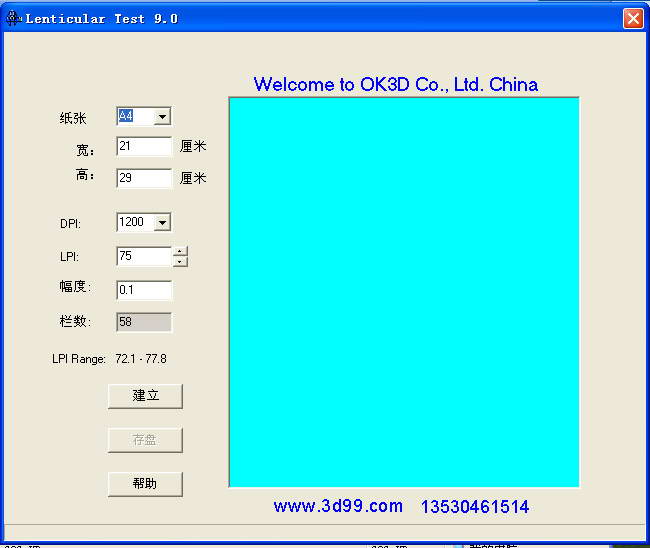Click the Lenticular Test 9.0 title text
The width and height of the screenshot is (650, 548).
click(102, 19)
